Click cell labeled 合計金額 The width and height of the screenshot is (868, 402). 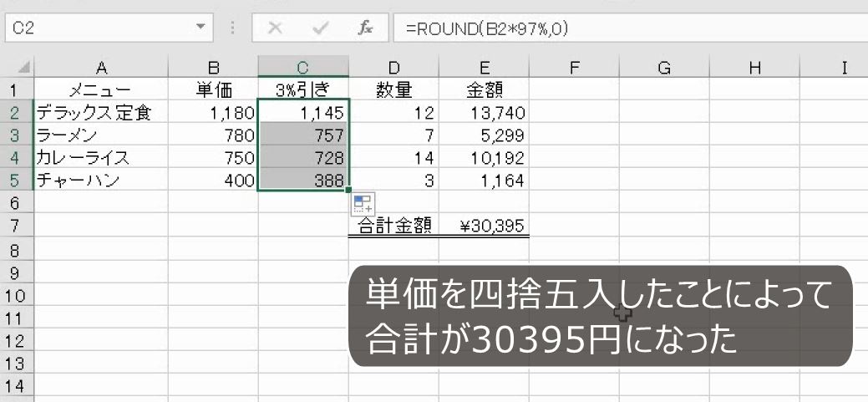pos(393,226)
